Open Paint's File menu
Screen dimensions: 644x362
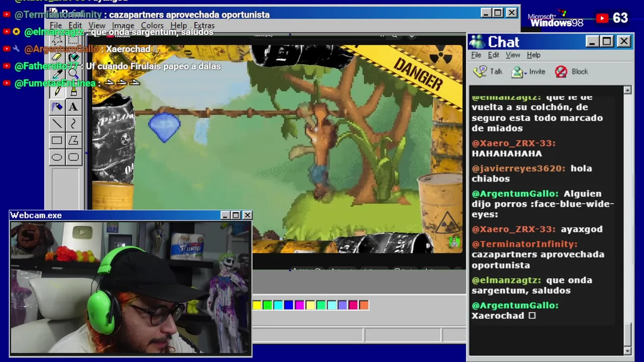56,25
